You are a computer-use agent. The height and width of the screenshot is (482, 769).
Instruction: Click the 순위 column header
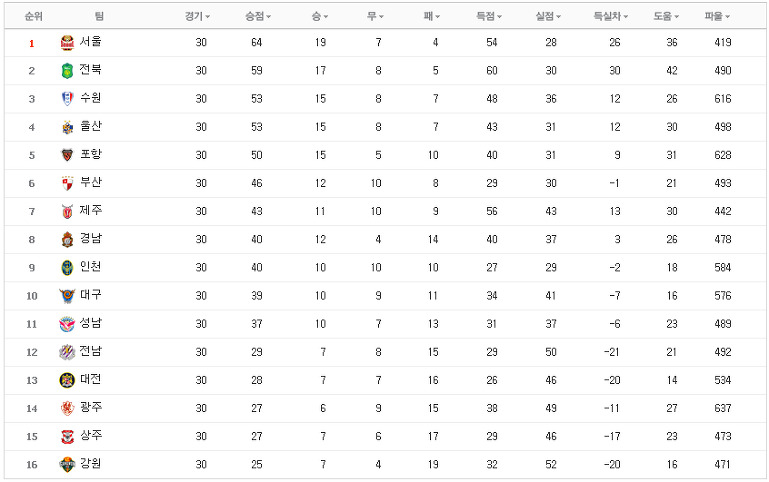point(33,17)
